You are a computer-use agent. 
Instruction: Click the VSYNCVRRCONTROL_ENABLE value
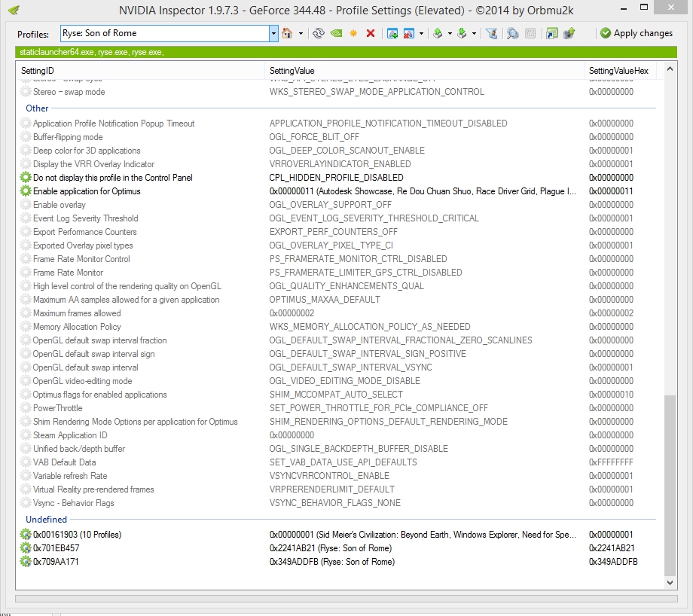(329, 476)
